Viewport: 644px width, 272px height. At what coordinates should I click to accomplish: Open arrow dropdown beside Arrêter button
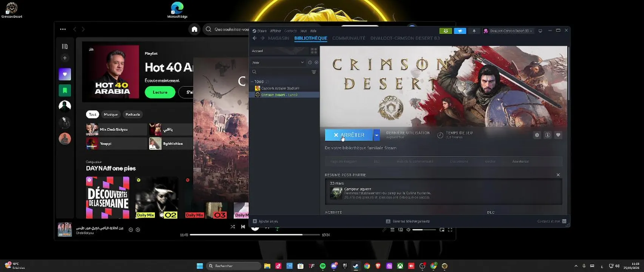376,135
